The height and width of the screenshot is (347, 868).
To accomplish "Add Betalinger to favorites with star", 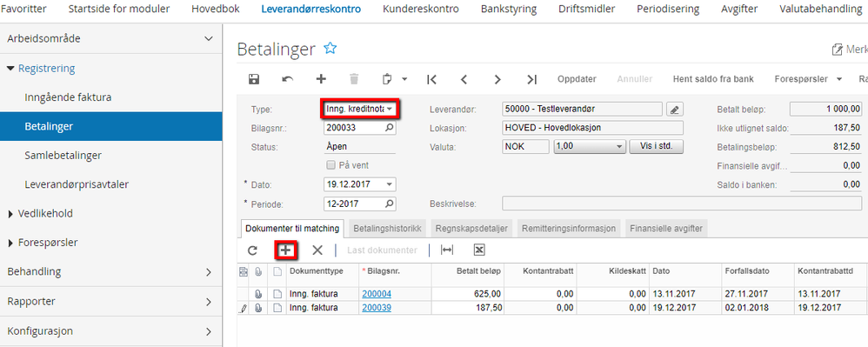I will [x=331, y=48].
